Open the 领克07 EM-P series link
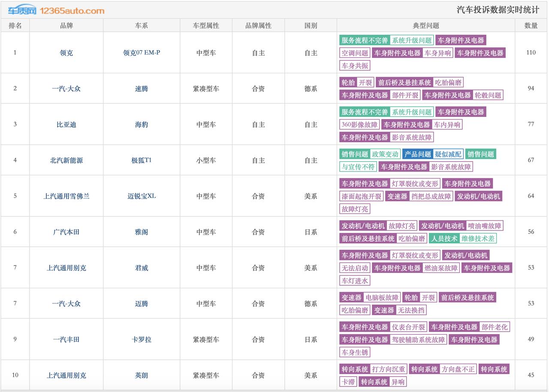The height and width of the screenshot is (392, 549). 141,53
